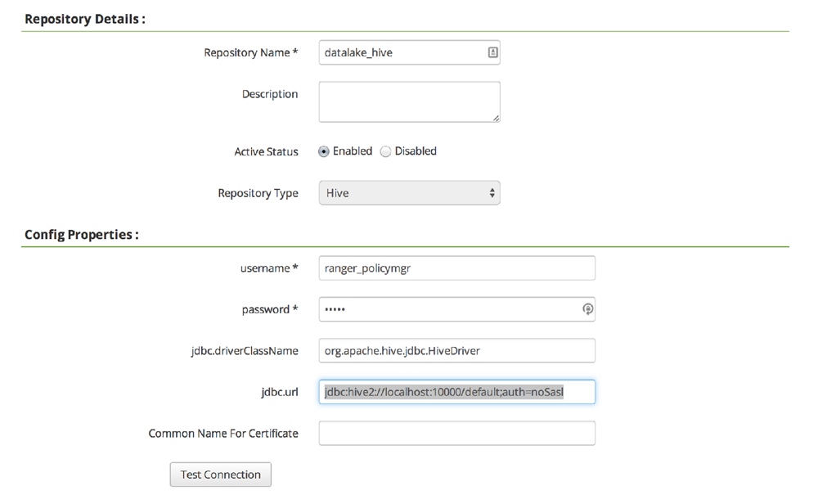Click the contact autofill icon in Repository Name
The height and width of the screenshot is (504, 818).
[492, 52]
